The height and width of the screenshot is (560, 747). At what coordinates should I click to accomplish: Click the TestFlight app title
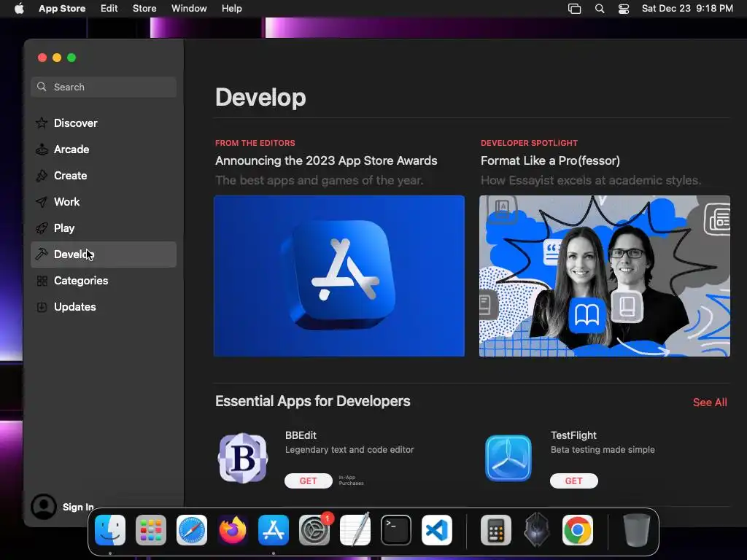pos(573,435)
